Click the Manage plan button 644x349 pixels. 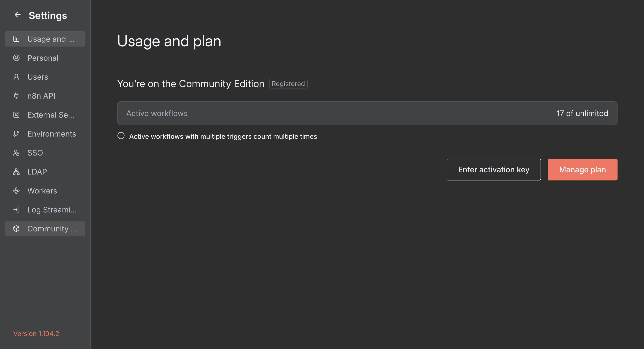[582, 169]
